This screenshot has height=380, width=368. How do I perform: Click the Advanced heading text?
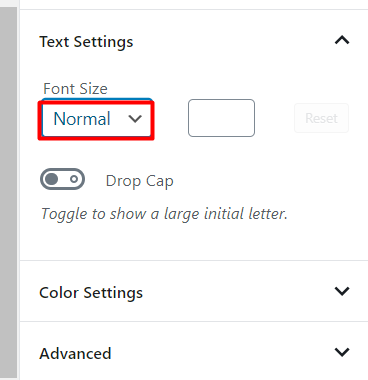click(x=75, y=354)
